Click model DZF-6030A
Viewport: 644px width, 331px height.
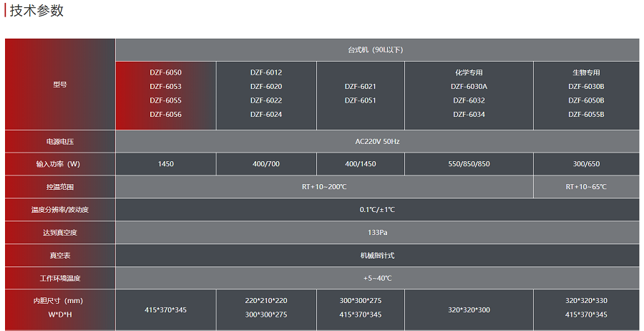coord(469,87)
